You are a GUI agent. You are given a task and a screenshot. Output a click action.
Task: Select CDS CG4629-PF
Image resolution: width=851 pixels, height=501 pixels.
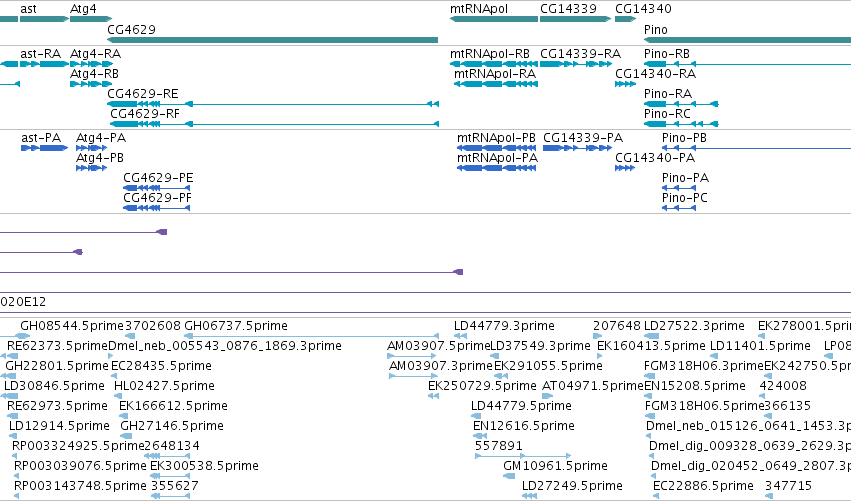(157, 208)
